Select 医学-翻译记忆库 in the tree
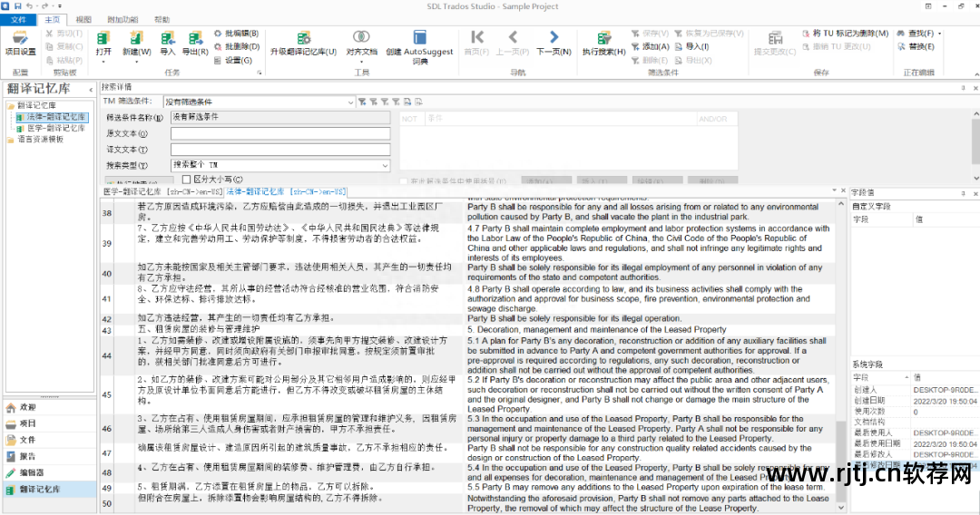The width and height of the screenshot is (980, 515). [56, 129]
